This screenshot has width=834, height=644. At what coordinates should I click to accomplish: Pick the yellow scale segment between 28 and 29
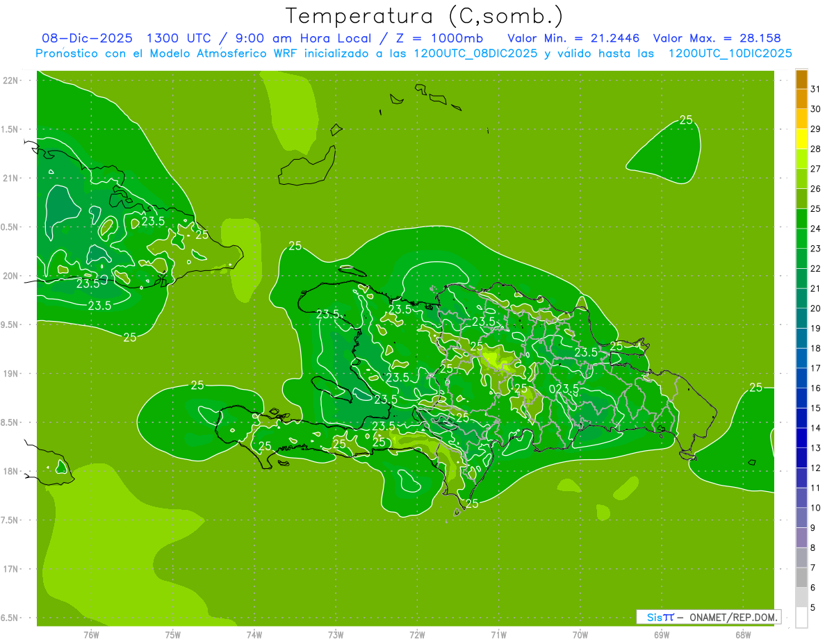801,139
